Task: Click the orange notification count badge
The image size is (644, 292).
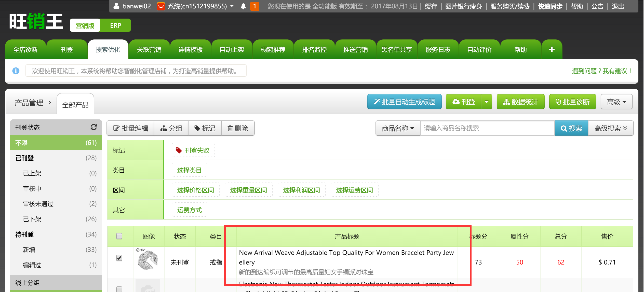Action: click(x=254, y=6)
